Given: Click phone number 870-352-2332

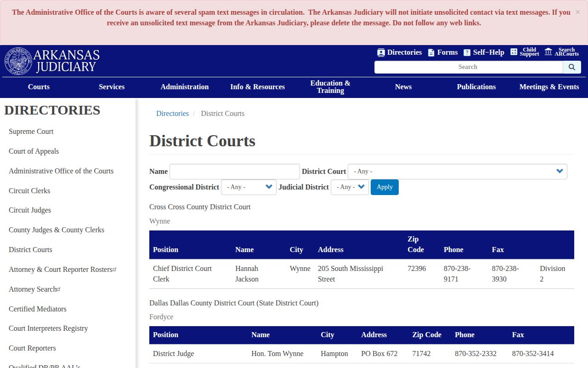Looking at the screenshot, I should coord(475,354).
